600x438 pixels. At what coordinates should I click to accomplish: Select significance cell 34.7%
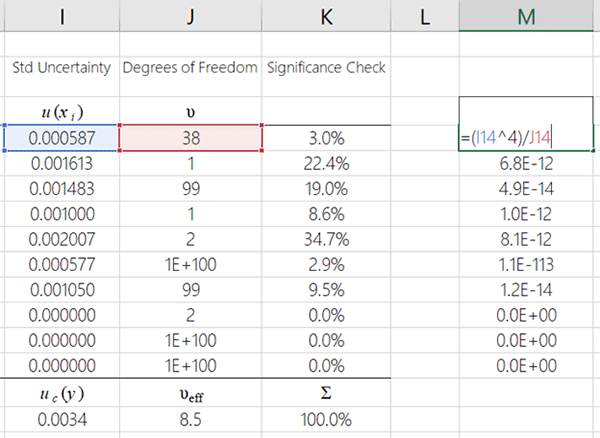[326, 239]
